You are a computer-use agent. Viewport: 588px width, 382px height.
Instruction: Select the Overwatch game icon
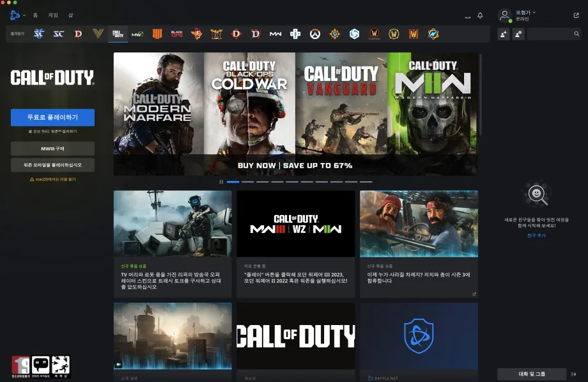[x=315, y=34]
